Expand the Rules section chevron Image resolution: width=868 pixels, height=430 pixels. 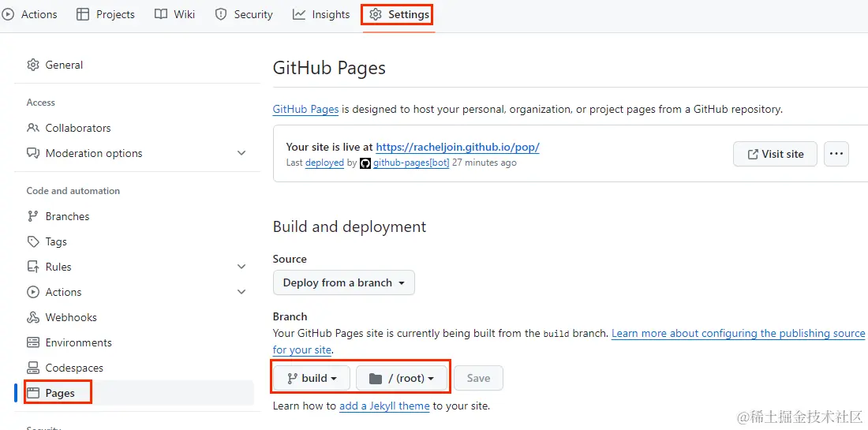[x=241, y=267]
